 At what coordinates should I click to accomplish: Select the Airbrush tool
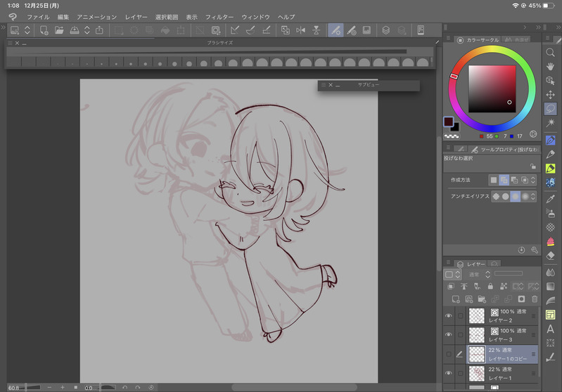pyautogui.click(x=550, y=213)
